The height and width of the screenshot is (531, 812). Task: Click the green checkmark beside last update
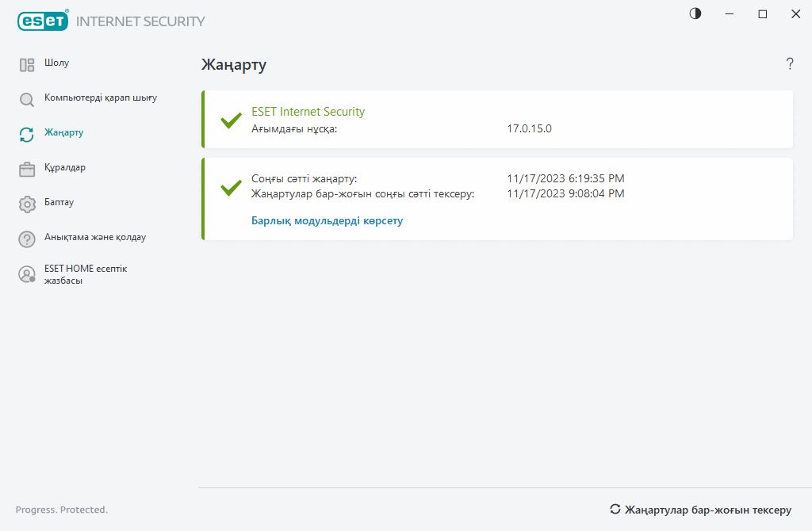[x=231, y=188]
